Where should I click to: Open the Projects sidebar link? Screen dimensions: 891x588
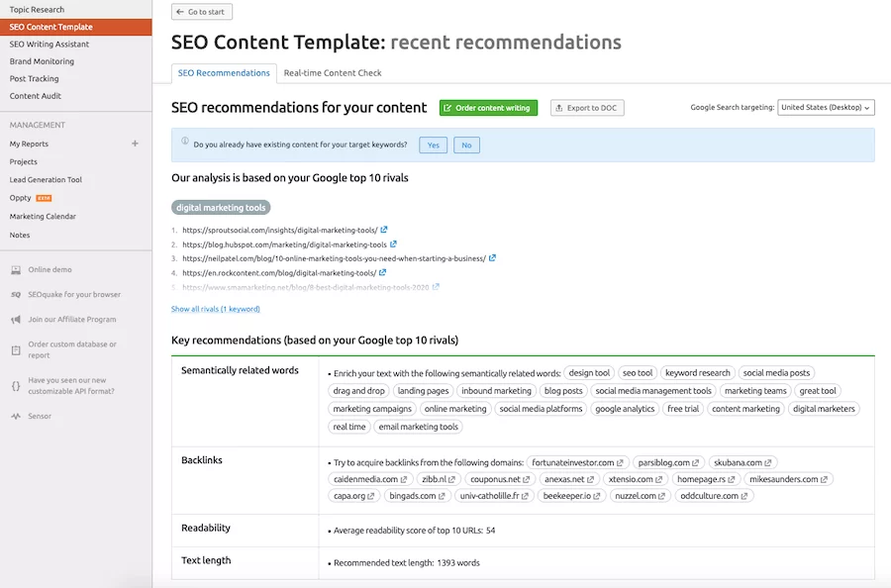click(24, 162)
